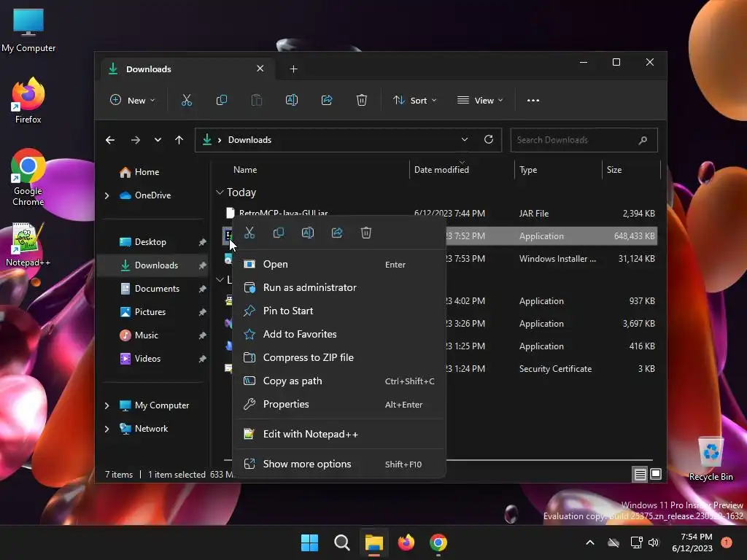Viewport: 747px width, 560px height.
Task: Close the Downloads tab
Action: point(260,69)
